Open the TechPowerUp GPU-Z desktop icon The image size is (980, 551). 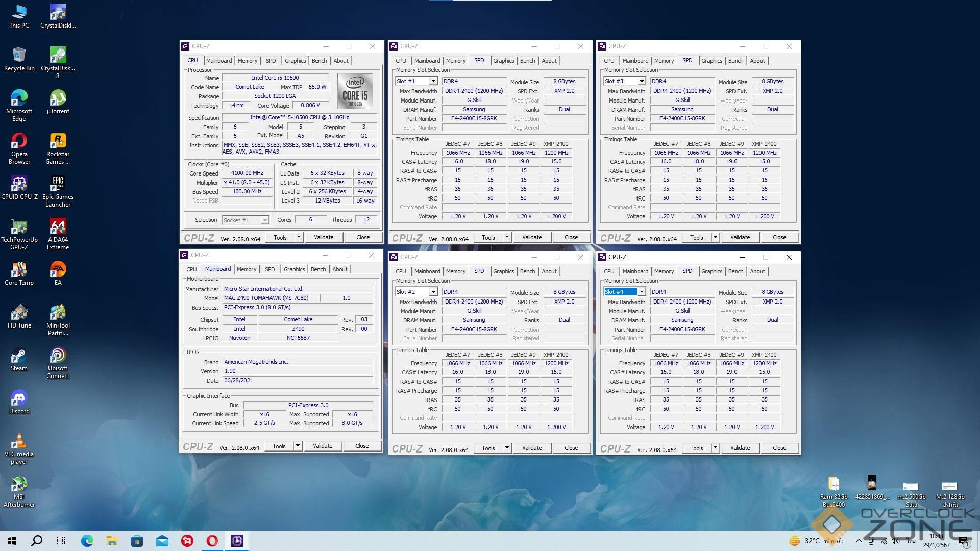coord(19,227)
